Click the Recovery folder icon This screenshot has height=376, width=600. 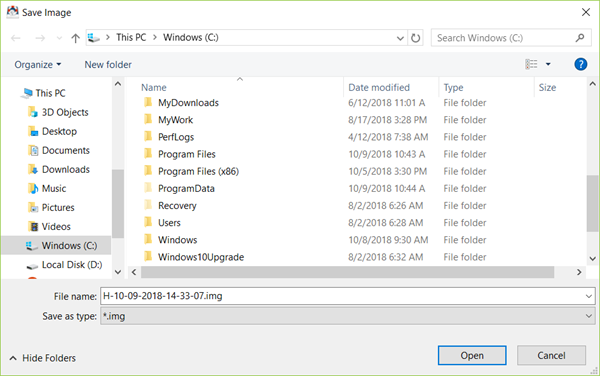(148, 205)
